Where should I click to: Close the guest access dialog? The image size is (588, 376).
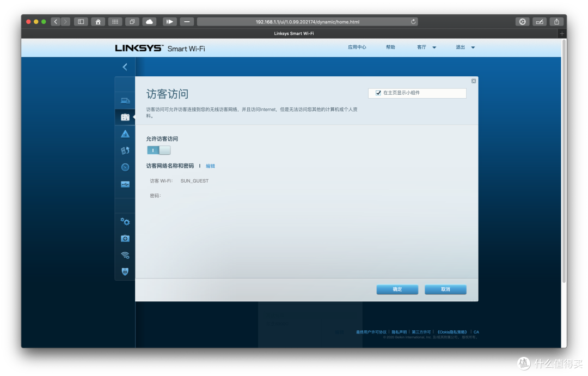474,81
